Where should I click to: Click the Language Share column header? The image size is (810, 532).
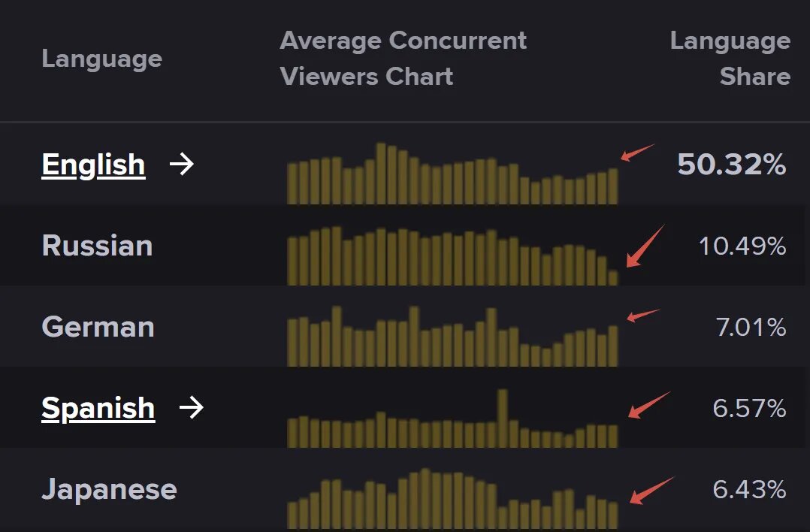(730, 59)
